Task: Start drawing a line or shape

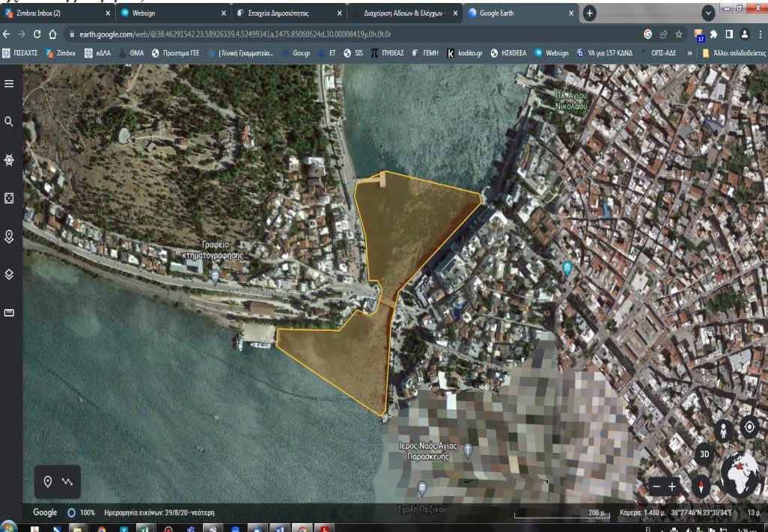Action: tap(67, 481)
